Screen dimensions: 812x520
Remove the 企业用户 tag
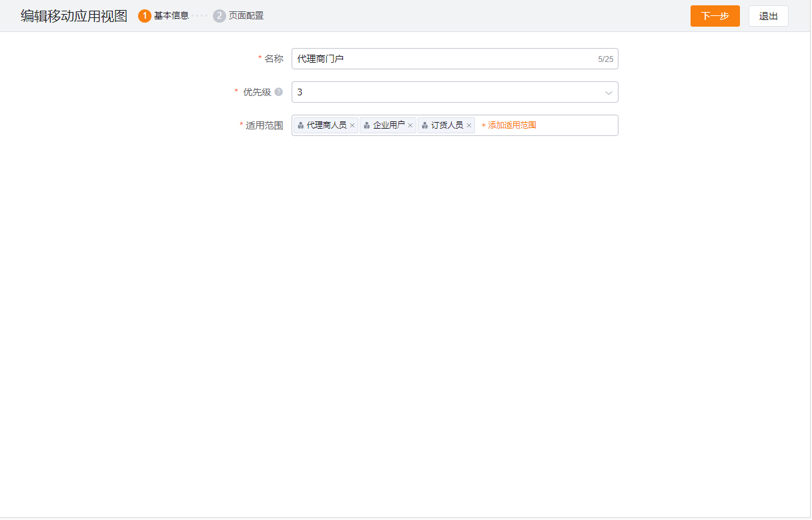point(410,125)
